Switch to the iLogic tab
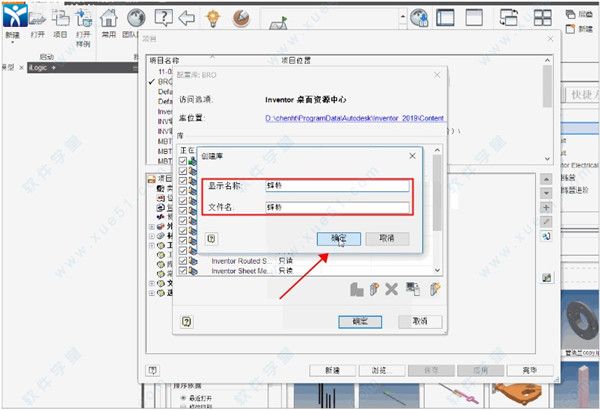 38,68
